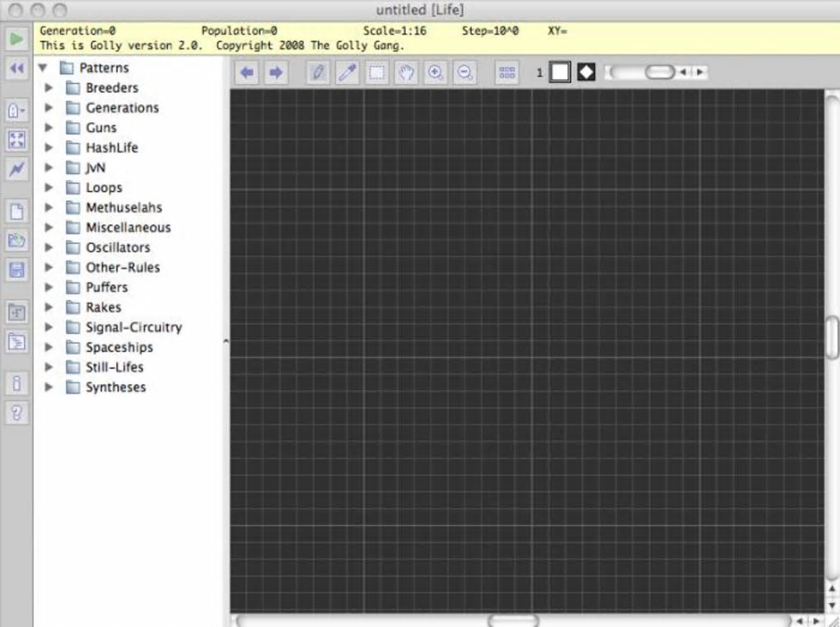Select the Other-Rules folder label
Viewport: 840px width, 627px height.
pos(123,268)
